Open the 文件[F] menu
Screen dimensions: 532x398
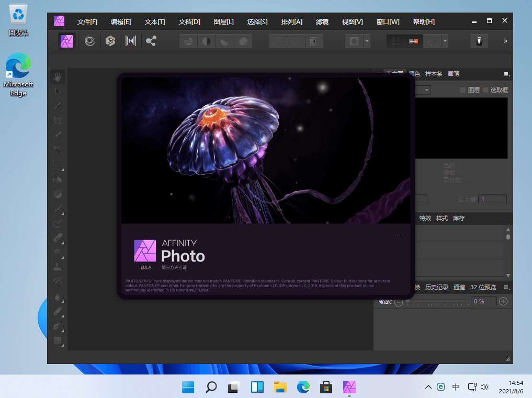click(87, 22)
